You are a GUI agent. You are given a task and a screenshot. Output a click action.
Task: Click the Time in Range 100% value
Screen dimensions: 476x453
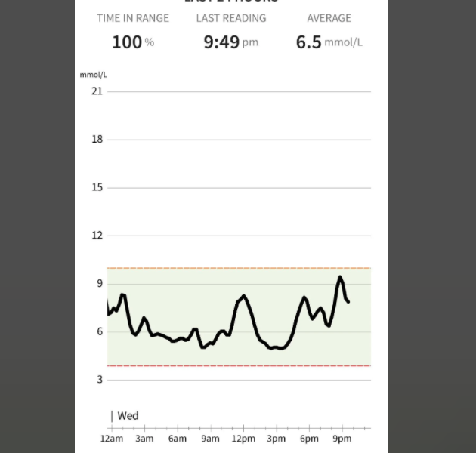(x=133, y=42)
